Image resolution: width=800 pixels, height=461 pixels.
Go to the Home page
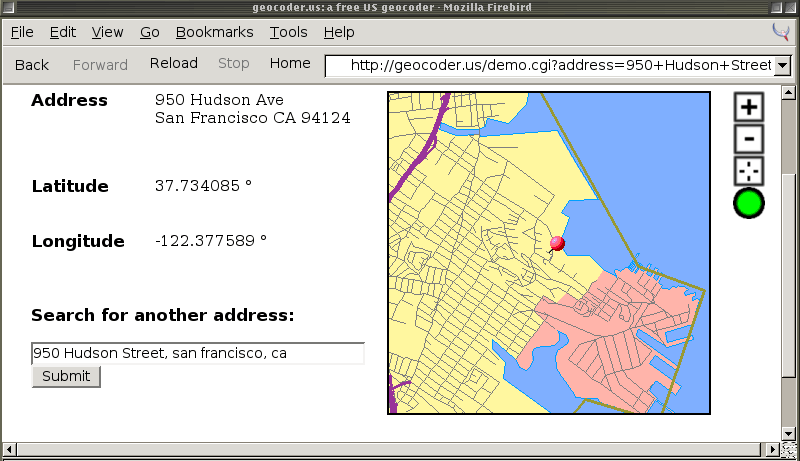290,63
